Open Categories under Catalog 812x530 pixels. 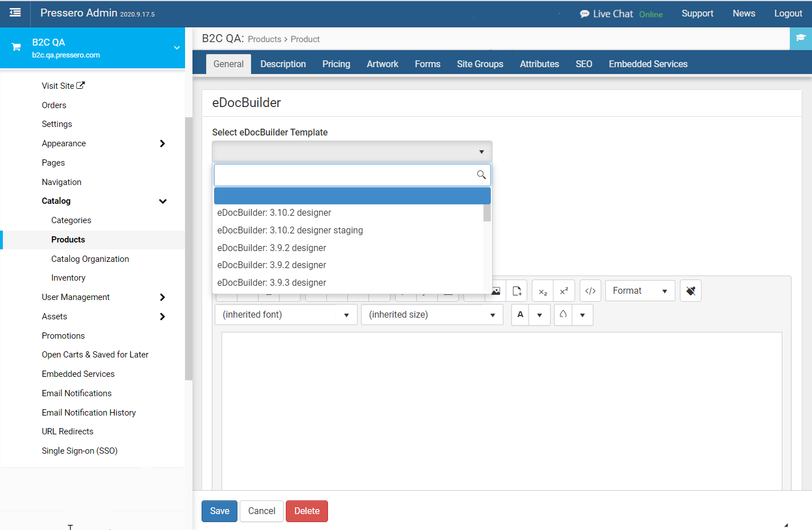tap(71, 220)
